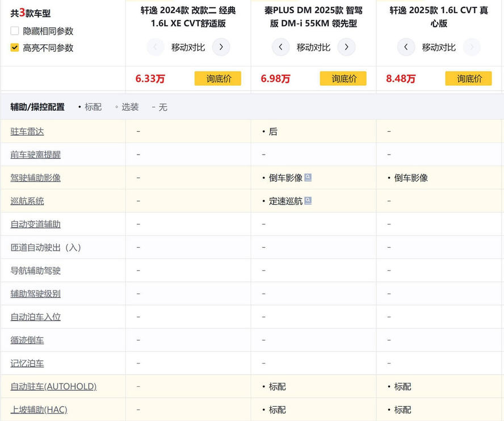Viewport: 504px width, 421px height.
Task: Open the 记忆泊车 parameter link
Action: pos(27,363)
